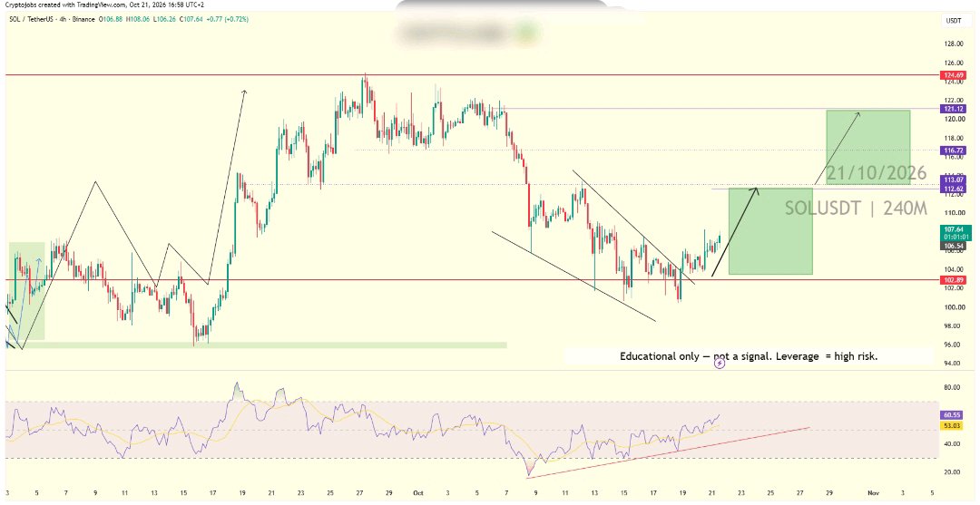Click the 80.00 level on the RSI scale
The image size is (980, 505).
point(953,388)
